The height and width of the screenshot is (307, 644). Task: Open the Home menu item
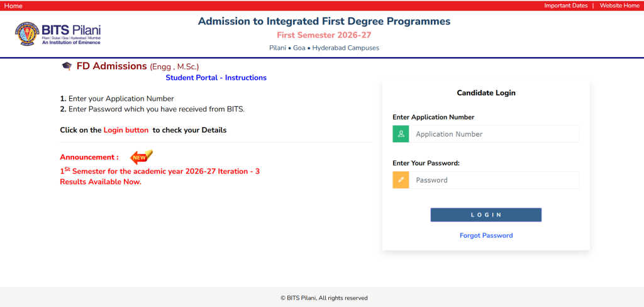[13, 6]
